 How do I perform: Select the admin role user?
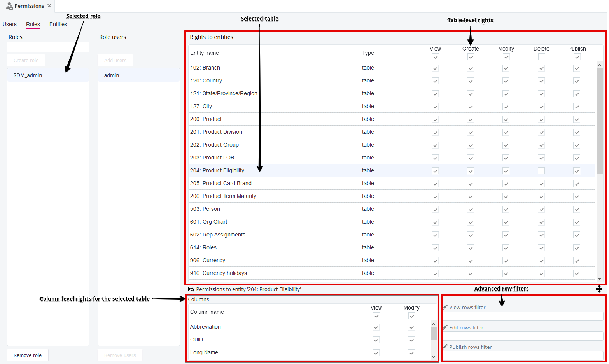click(x=139, y=75)
